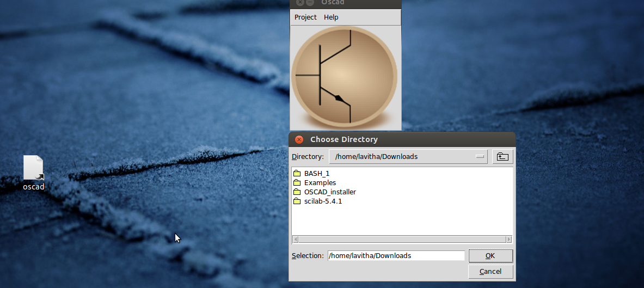The width and height of the screenshot is (644, 288).
Task: Select the scilab-5.4.1 folder icon
Action: point(297,201)
